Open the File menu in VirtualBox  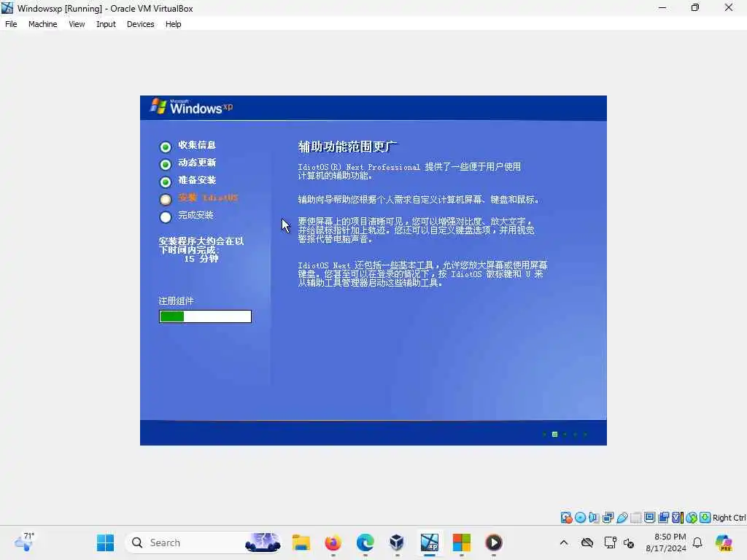11,24
